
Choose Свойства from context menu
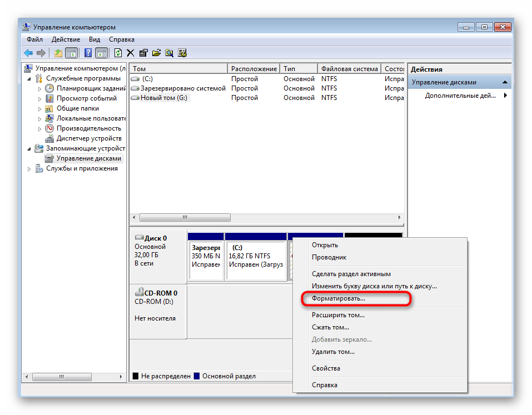click(x=380, y=368)
